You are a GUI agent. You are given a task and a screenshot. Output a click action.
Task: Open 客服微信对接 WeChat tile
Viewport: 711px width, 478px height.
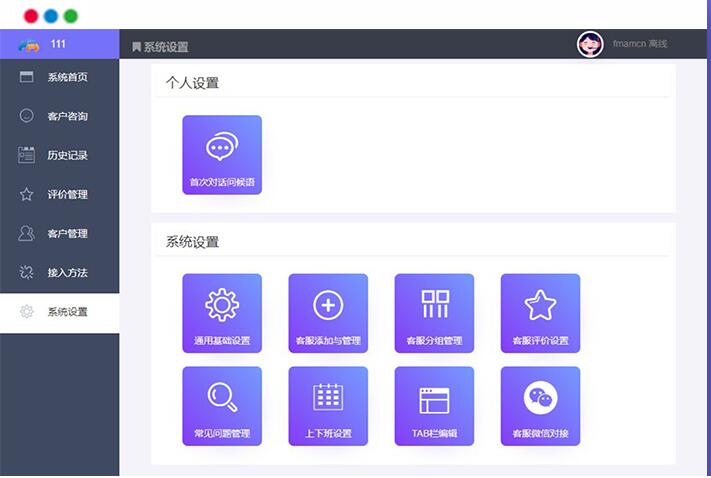(x=540, y=405)
